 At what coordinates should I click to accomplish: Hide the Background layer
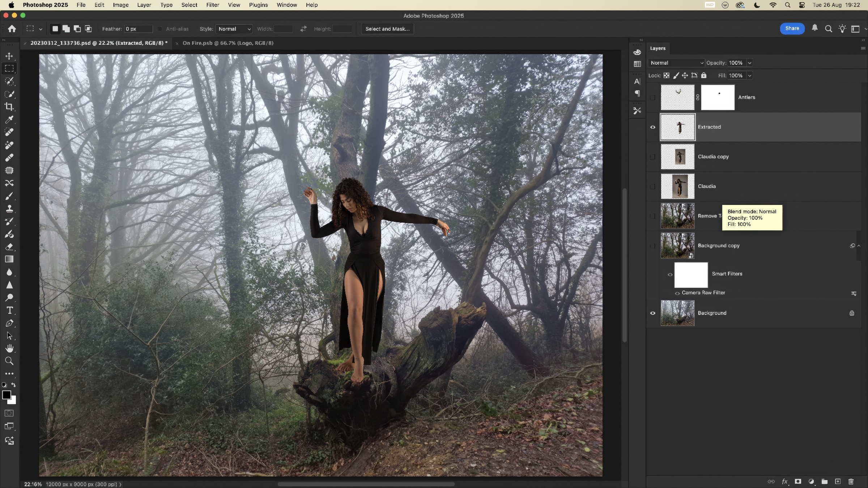point(653,313)
